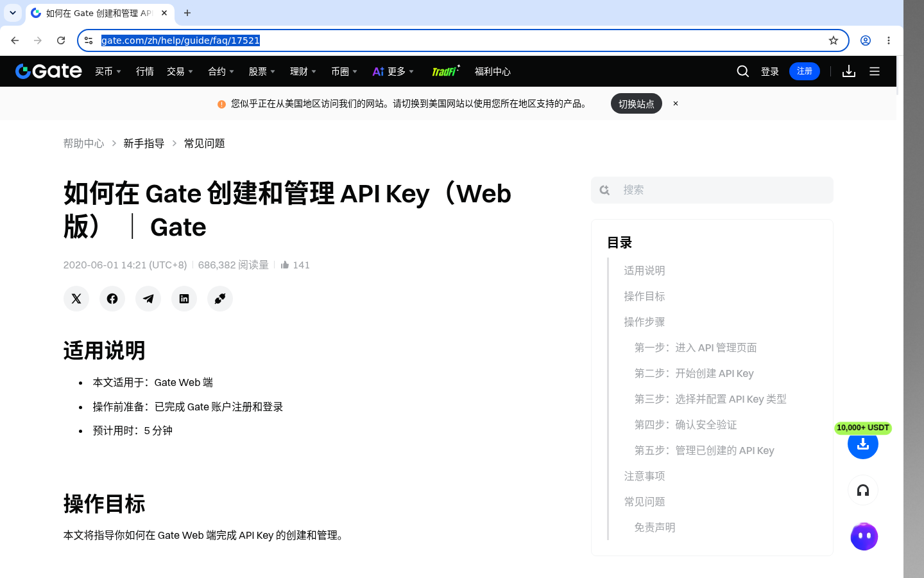Jump to 第二步：开始创建 API Key

pyautogui.click(x=694, y=373)
